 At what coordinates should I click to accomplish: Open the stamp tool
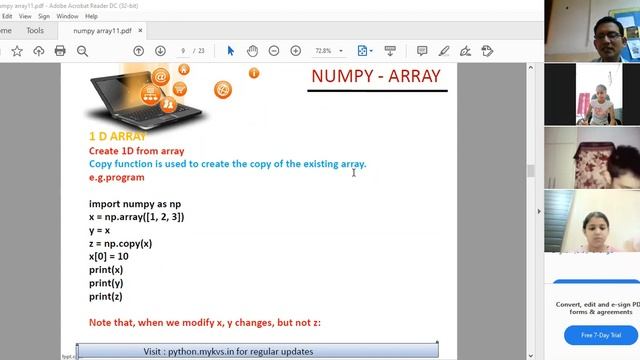(x=487, y=51)
